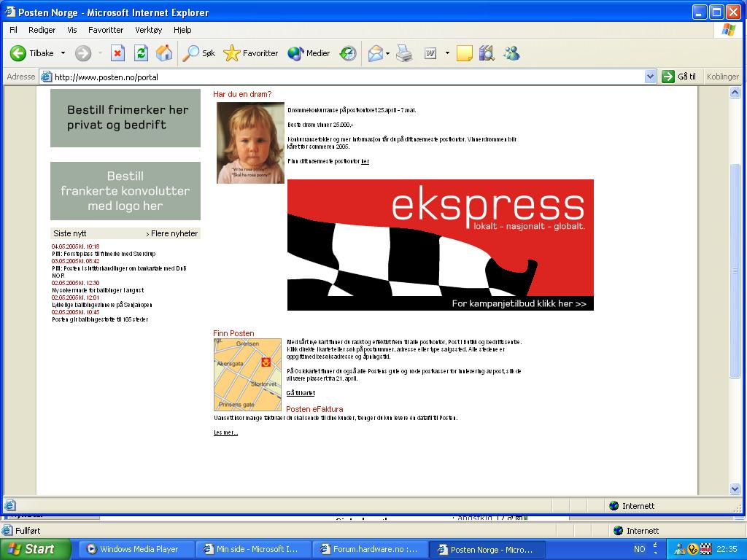This screenshot has width=747, height=560.
Task: Expand the address bar dropdown arrow
Action: tap(650, 77)
